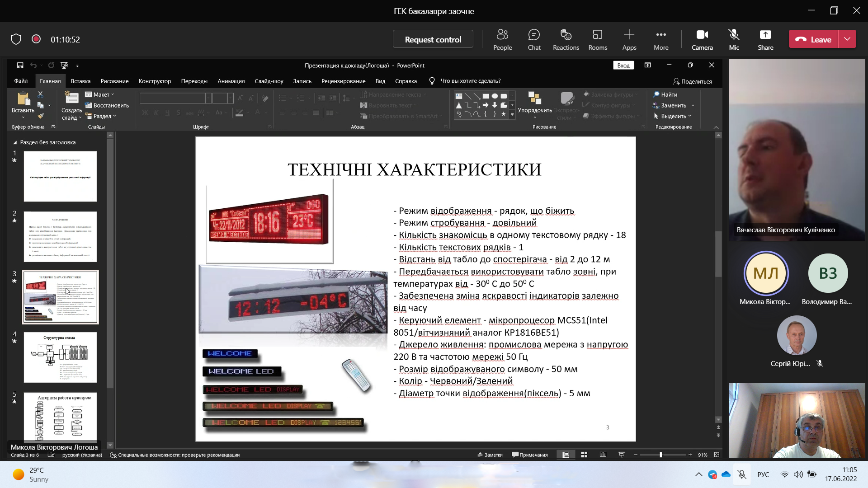Viewport: 868px width, 488px height.
Task: Click the Request control button
Action: [433, 39]
